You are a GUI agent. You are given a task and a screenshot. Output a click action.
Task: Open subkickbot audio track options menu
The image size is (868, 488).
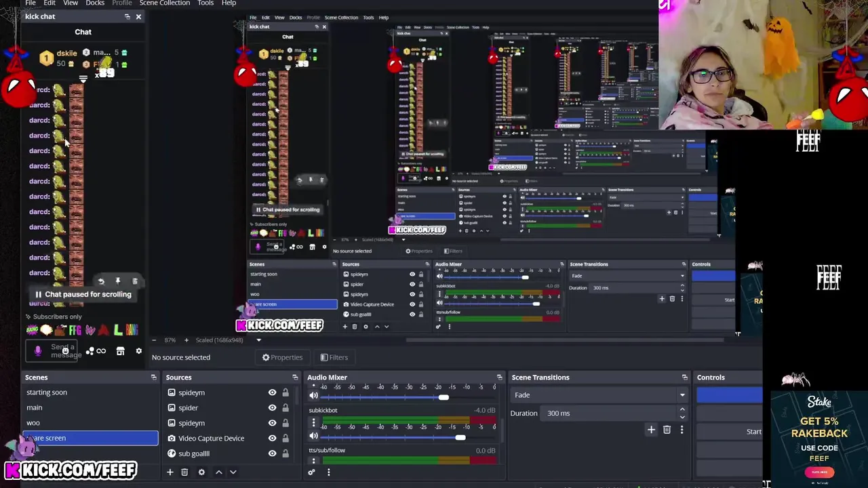[x=313, y=422]
